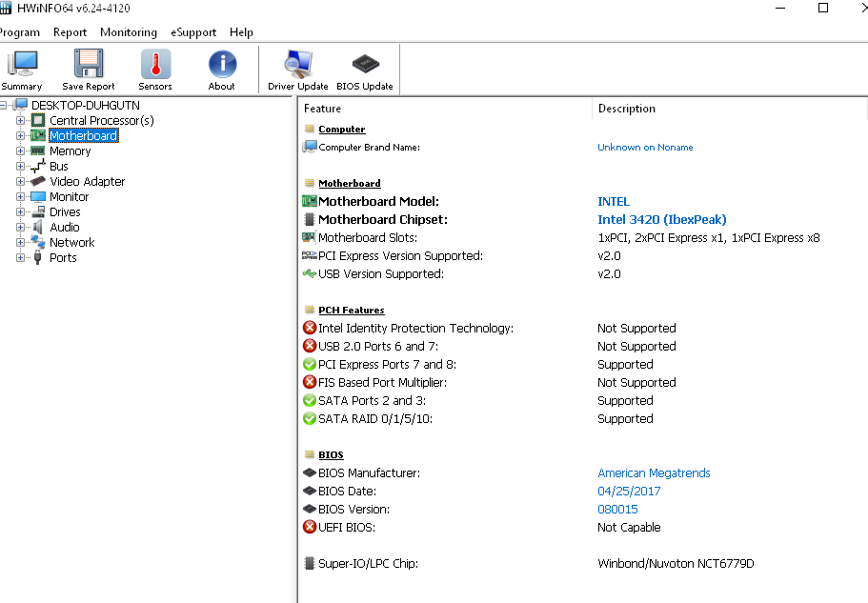The height and width of the screenshot is (603, 868).
Task: Click the FIS Based Port Multiplier row
Action: [582, 382]
